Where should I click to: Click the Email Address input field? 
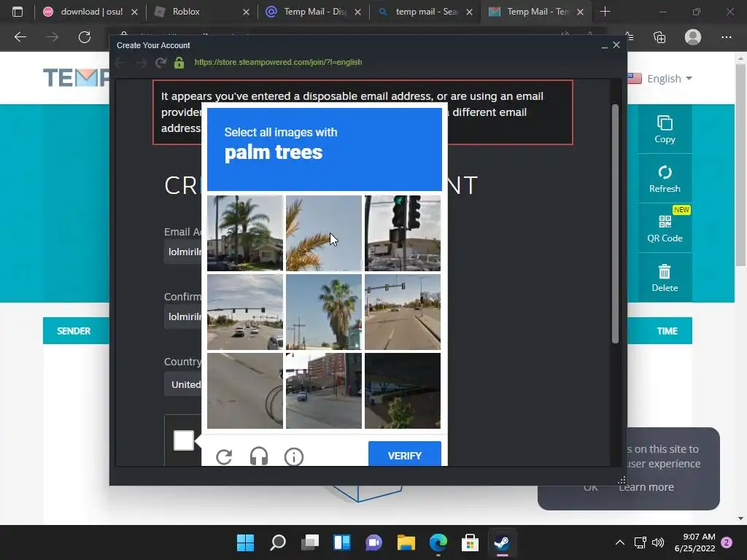(183, 252)
